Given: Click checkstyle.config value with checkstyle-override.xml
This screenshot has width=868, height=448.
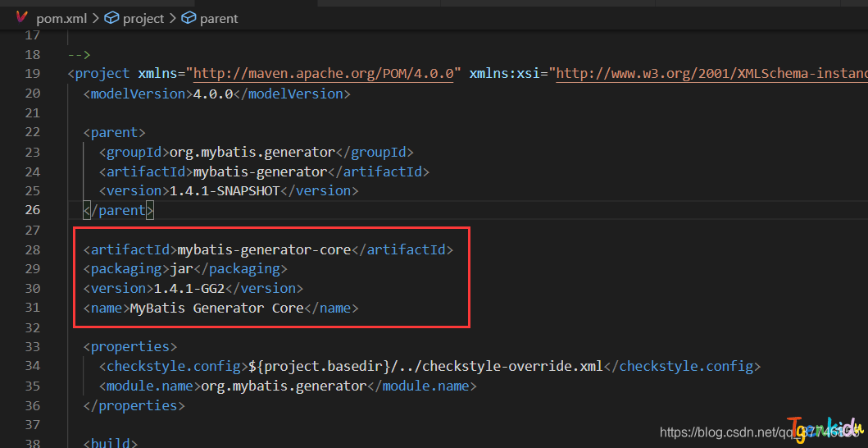Looking at the screenshot, I should click(x=425, y=367).
